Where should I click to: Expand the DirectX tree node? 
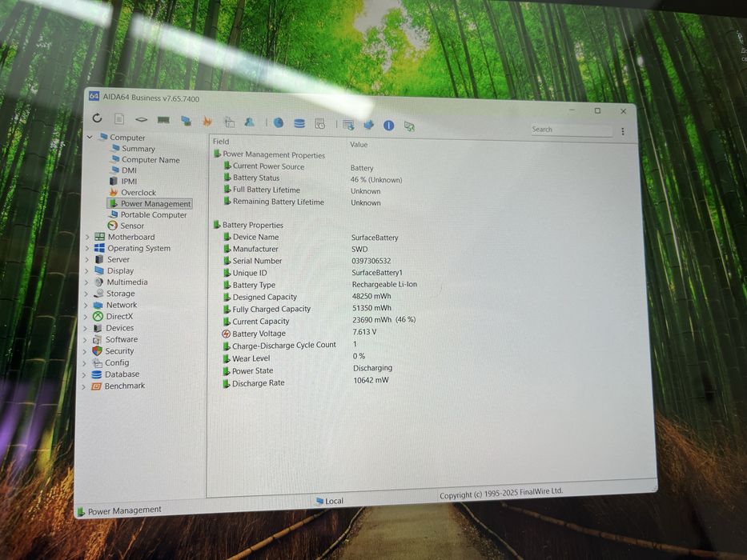pyautogui.click(x=86, y=317)
